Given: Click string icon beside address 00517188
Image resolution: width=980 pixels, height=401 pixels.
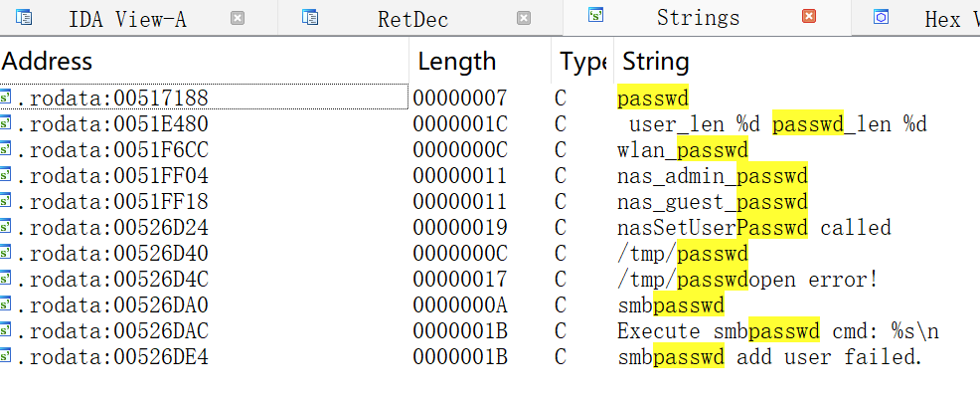Looking at the screenshot, I should pos(7,98).
